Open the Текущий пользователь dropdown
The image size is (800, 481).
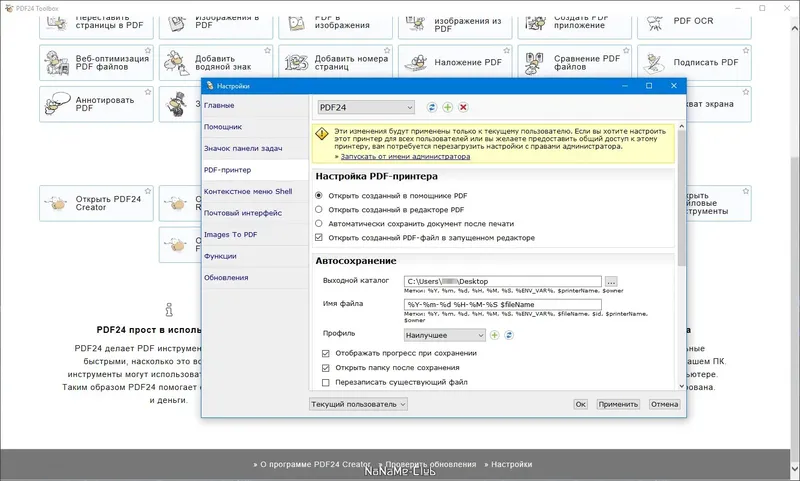pyautogui.click(x=358, y=404)
